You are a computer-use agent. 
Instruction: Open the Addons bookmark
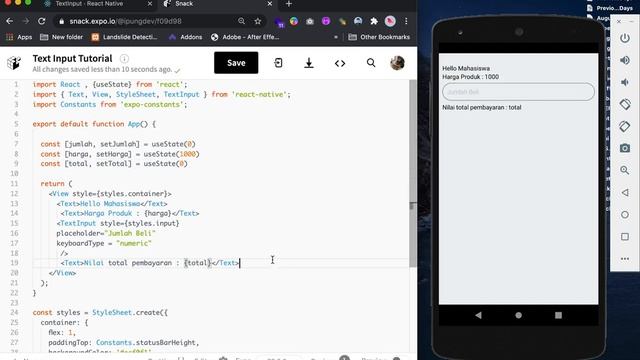(x=186, y=37)
